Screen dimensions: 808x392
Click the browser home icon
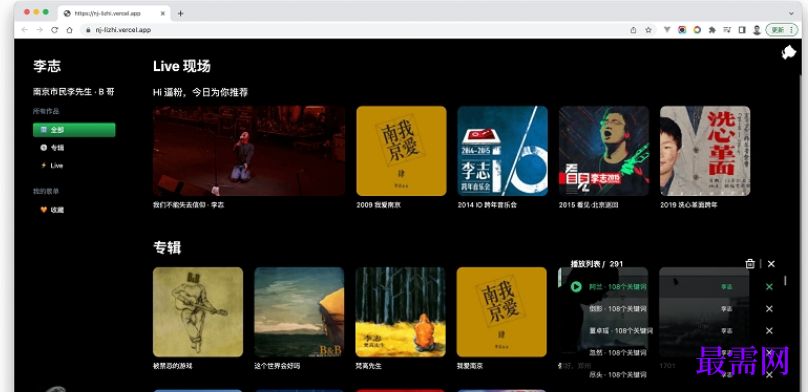[x=70, y=30]
